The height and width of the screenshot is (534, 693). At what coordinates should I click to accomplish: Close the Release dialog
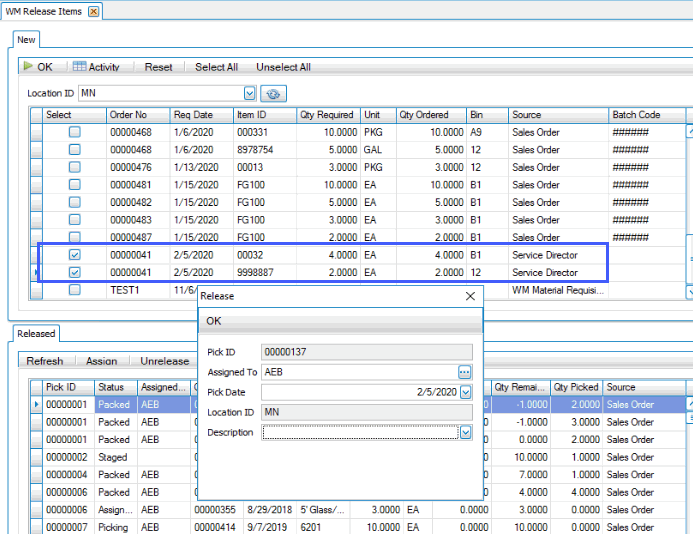pyautogui.click(x=471, y=297)
